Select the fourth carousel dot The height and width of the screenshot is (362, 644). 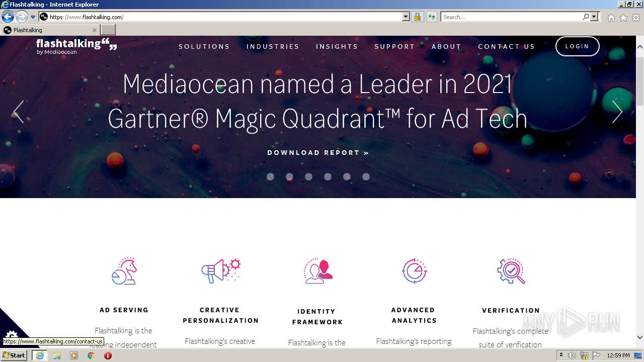328,176
